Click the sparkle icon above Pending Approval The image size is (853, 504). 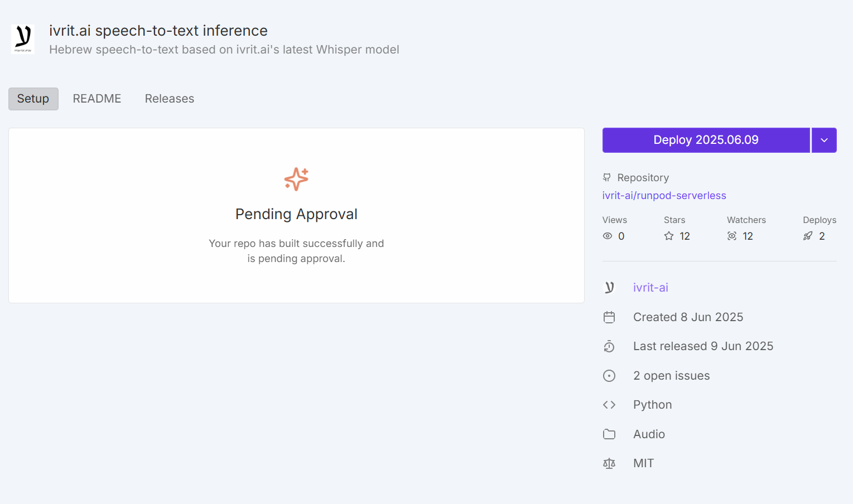click(x=296, y=179)
